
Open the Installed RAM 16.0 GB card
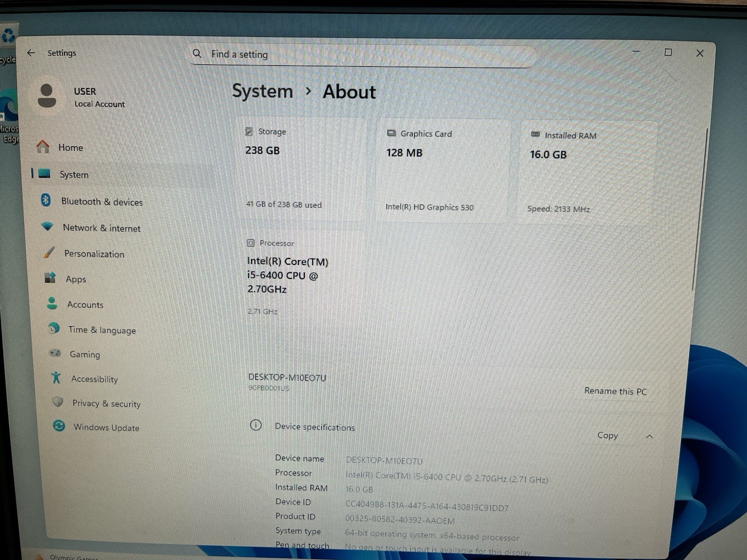point(586,174)
